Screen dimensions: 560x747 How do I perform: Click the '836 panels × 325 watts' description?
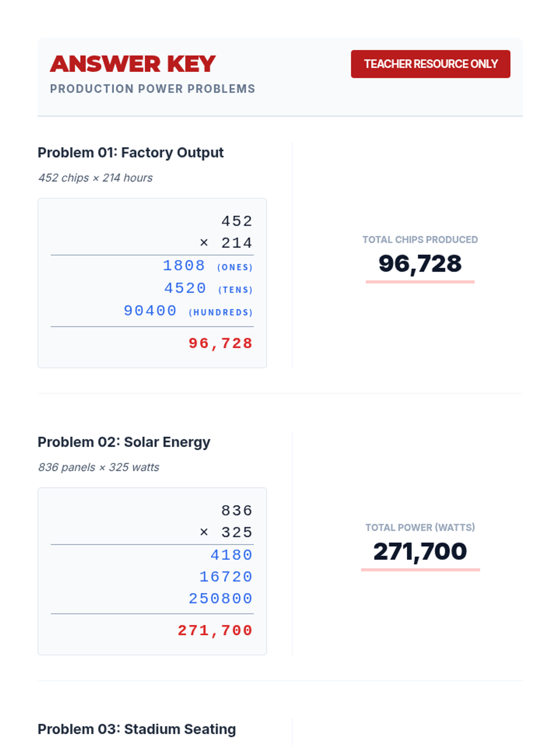point(98,467)
